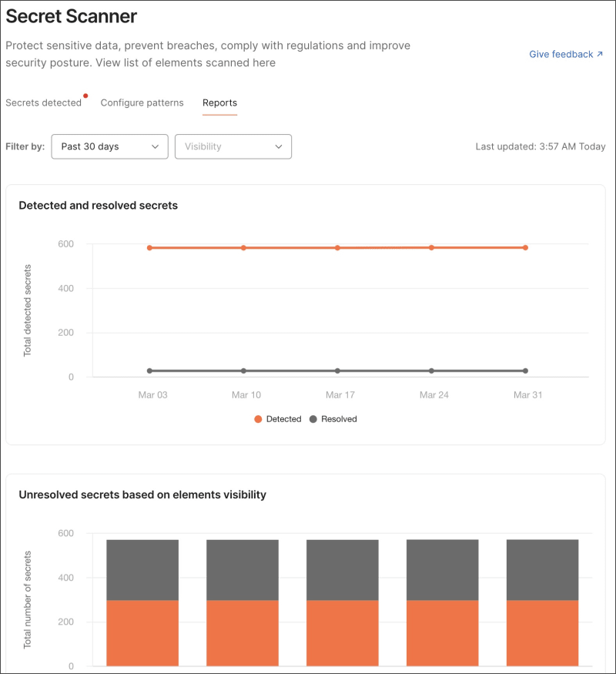Click the Reports tab label
Image resolution: width=616 pixels, height=674 pixels.
click(219, 102)
